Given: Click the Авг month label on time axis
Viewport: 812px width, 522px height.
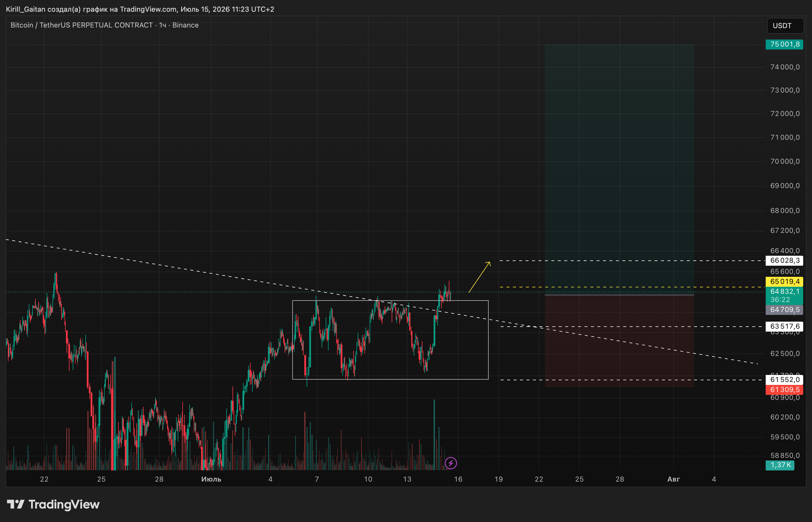Looking at the screenshot, I should click(x=674, y=479).
